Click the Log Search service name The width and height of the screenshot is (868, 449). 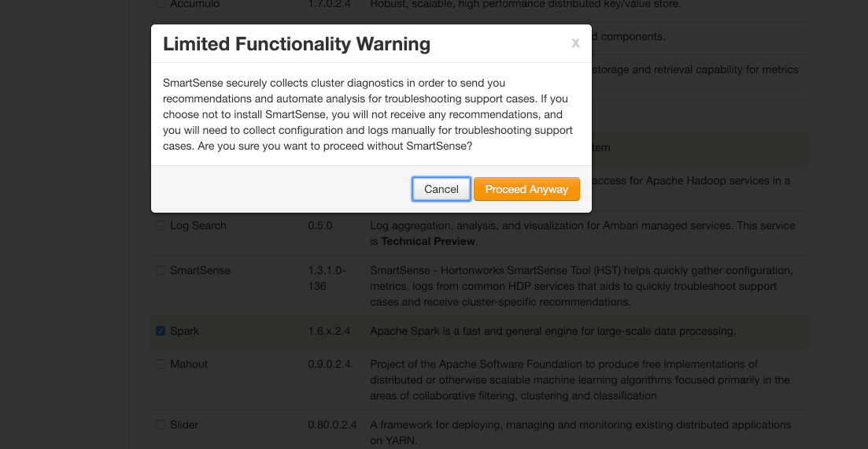coord(198,225)
